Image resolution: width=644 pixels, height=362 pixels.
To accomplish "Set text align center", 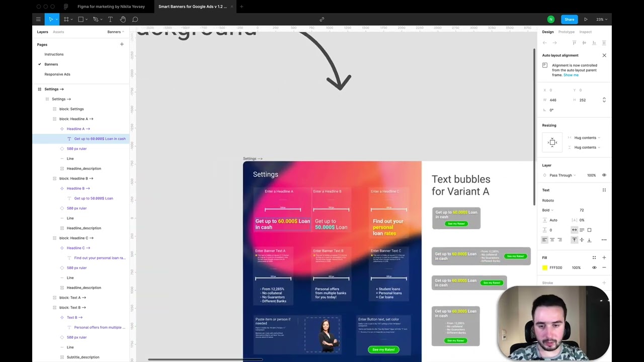I will pyautogui.click(x=552, y=240).
